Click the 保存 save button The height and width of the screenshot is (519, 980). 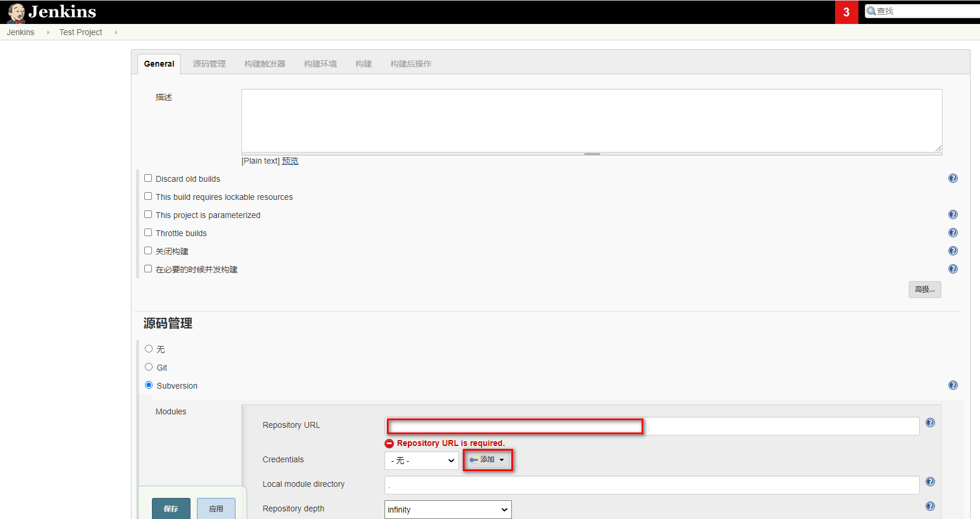[x=171, y=508]
